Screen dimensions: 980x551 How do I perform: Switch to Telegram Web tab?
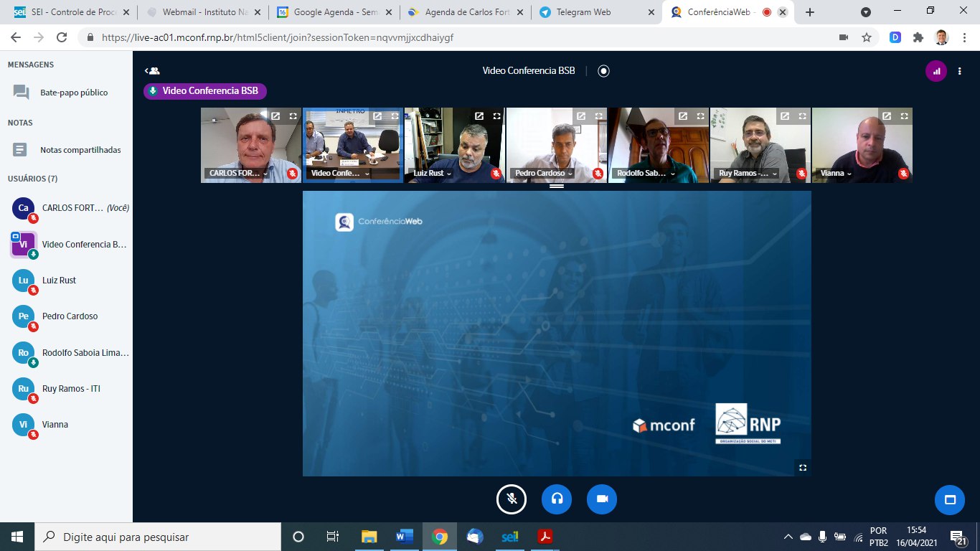(x=596, y=12)
